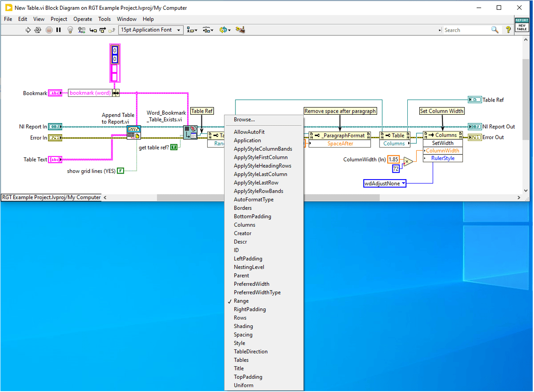The width and height of the screenshot is (534, 392).
Task: Open the File menu
Action: pos(8,19)
